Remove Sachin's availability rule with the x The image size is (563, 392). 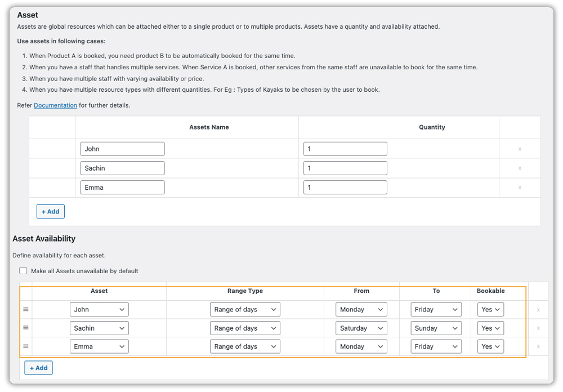click(x=538, y=328)
